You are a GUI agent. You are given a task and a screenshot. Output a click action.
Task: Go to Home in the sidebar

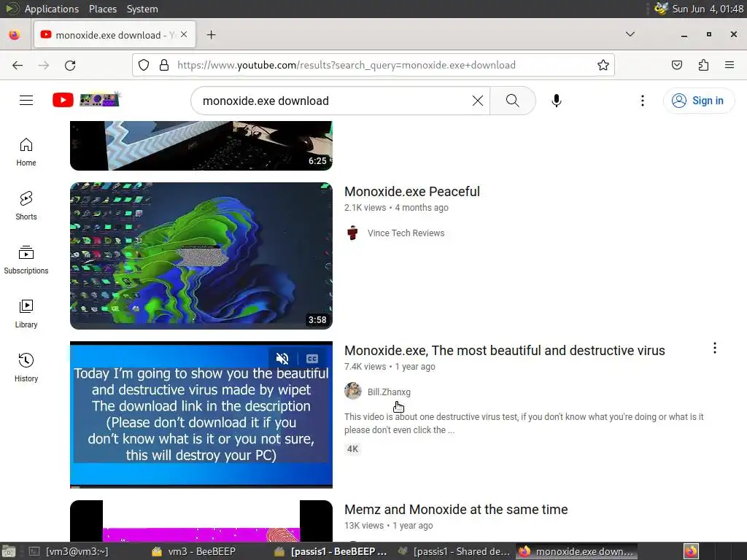tap(26, 152)
